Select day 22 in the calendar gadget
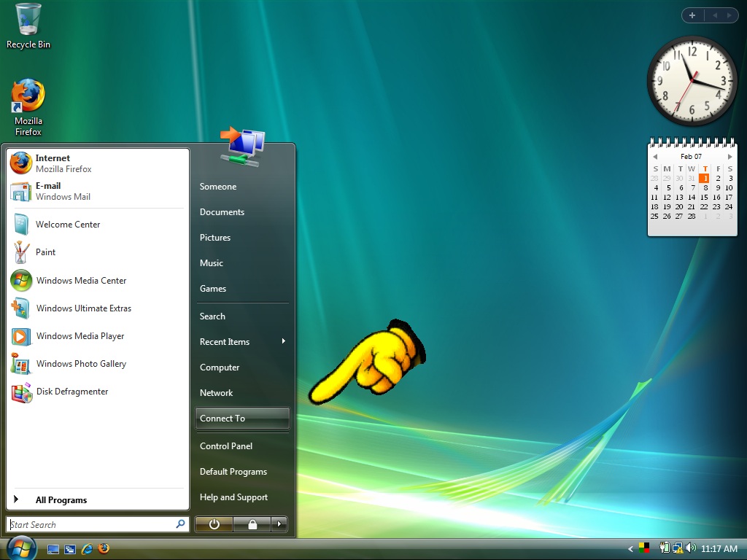This screenshot has height=560, width=747. point(704,206)
